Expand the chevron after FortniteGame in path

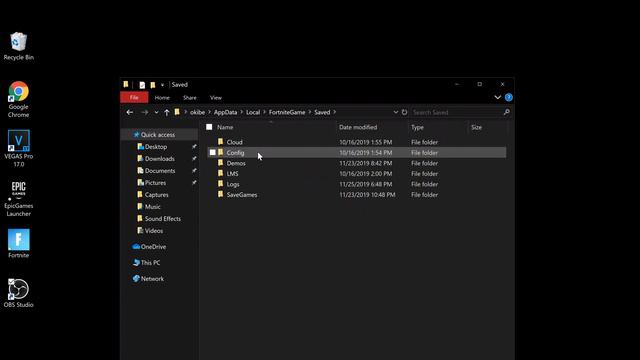[x=310, y=112]
